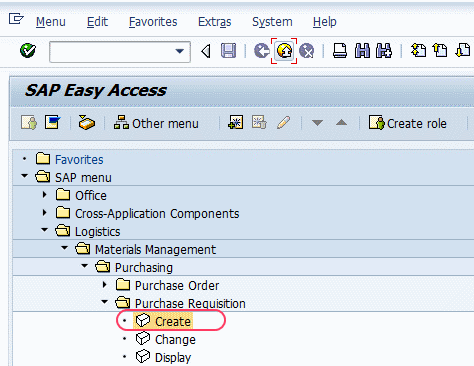Click the SAP Business Workplace icon

click(87, 122)
